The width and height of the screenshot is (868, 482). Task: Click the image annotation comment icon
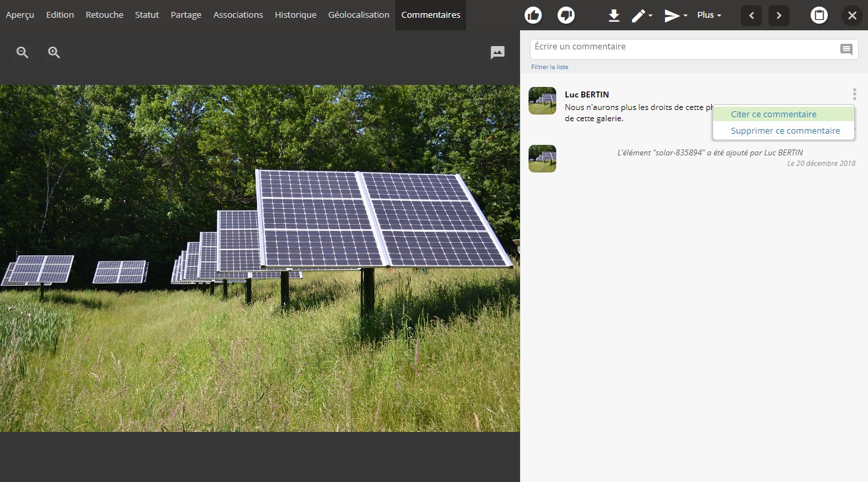[498, 53]
